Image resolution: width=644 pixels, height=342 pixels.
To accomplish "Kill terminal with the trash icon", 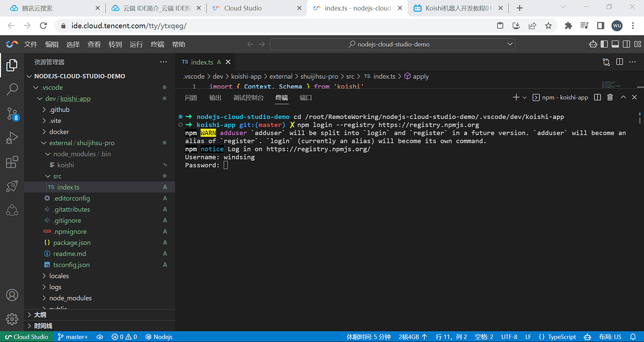I will click(610, 98).
